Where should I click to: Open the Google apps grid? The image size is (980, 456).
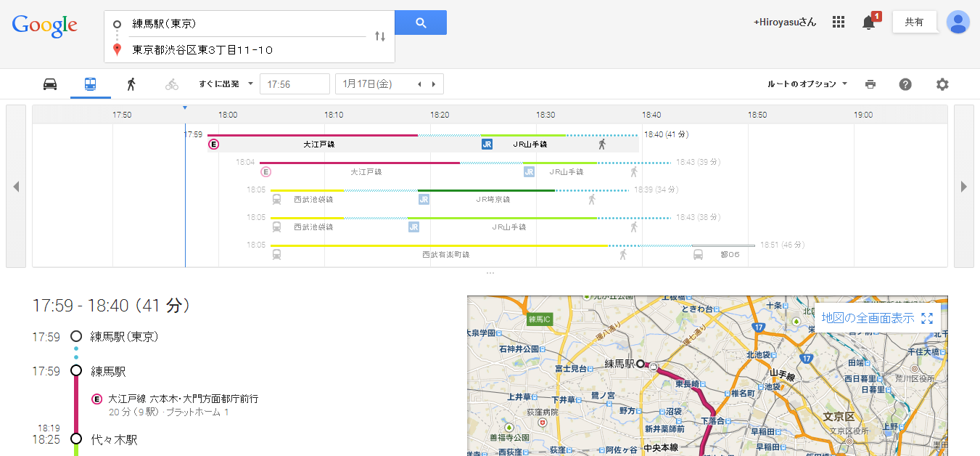[x=839, y=23]
